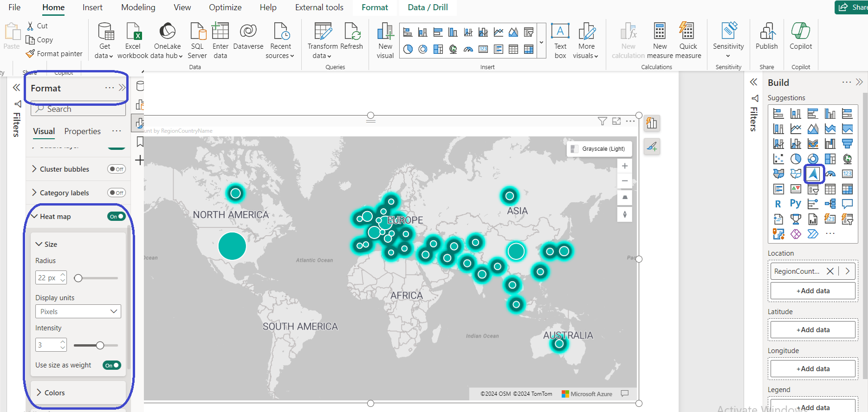Click Add data under Location
The height and width of the screenshot is (412, 868).
813,291
